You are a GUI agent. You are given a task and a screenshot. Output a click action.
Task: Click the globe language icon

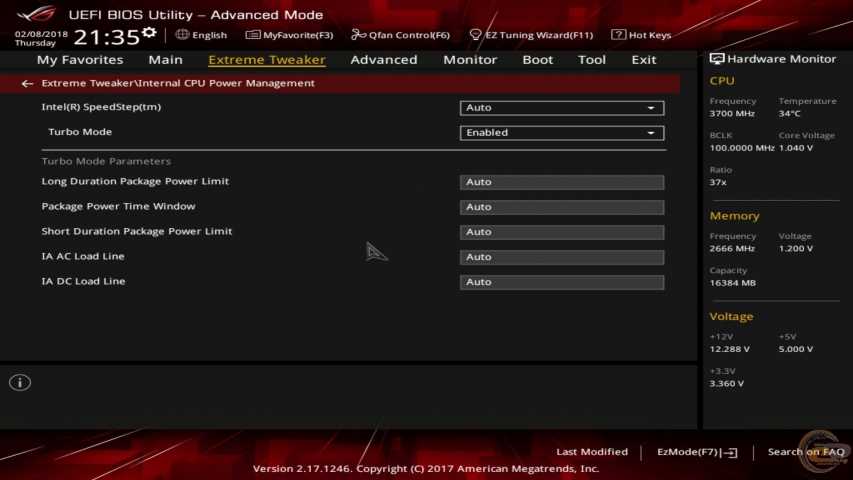click(182, 34)
